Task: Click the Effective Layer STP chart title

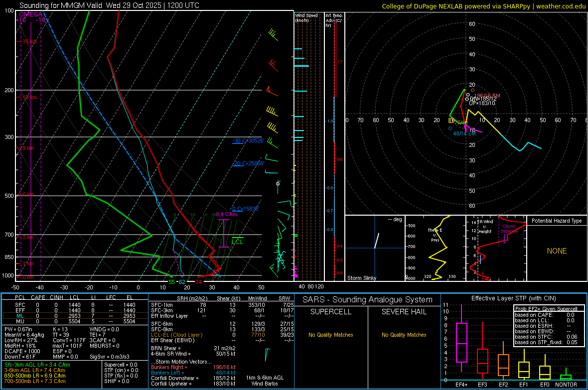Action: pos(513,298)
